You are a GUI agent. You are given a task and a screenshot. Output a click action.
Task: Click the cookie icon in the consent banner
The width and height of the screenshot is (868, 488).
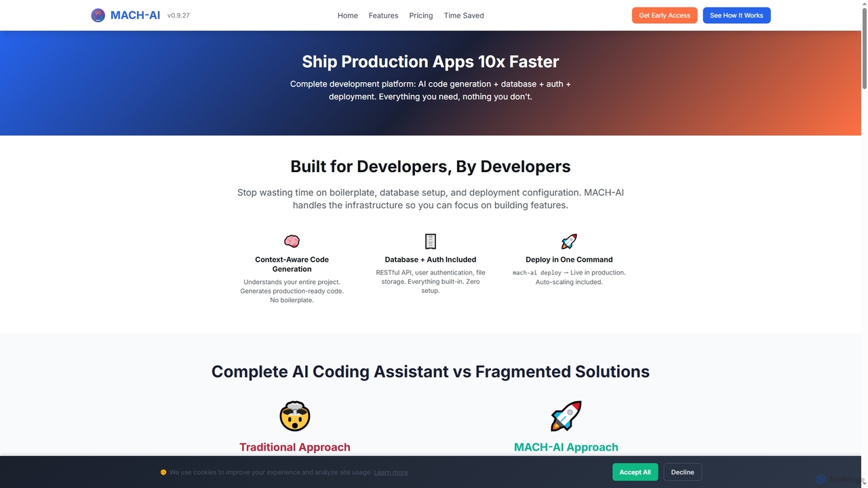[163, 472]
